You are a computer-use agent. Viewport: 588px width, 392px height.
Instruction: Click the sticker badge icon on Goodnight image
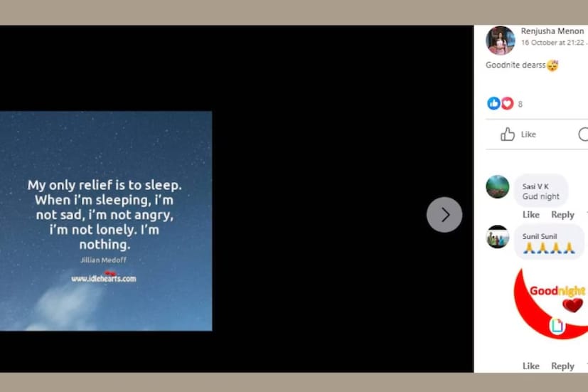point(557,325)
